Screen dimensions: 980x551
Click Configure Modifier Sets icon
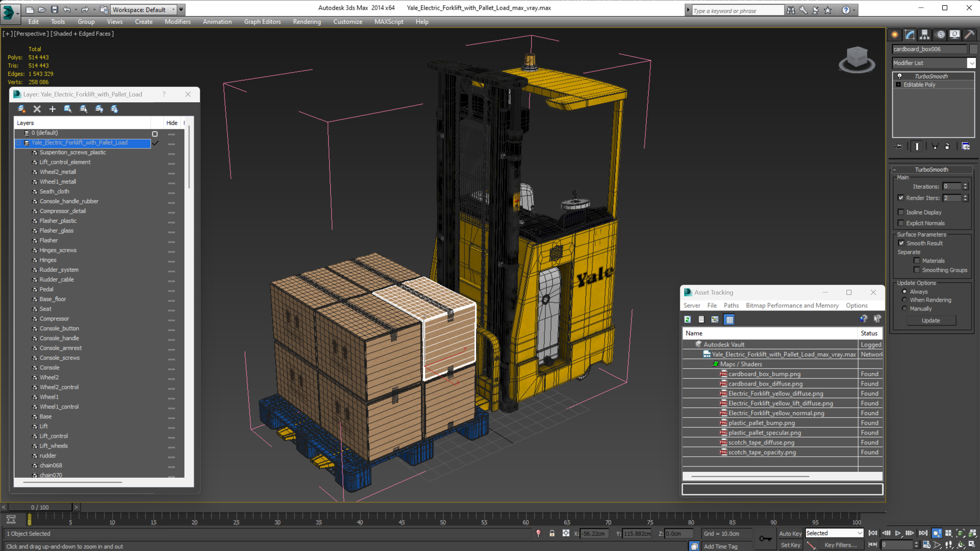[966, 146]
